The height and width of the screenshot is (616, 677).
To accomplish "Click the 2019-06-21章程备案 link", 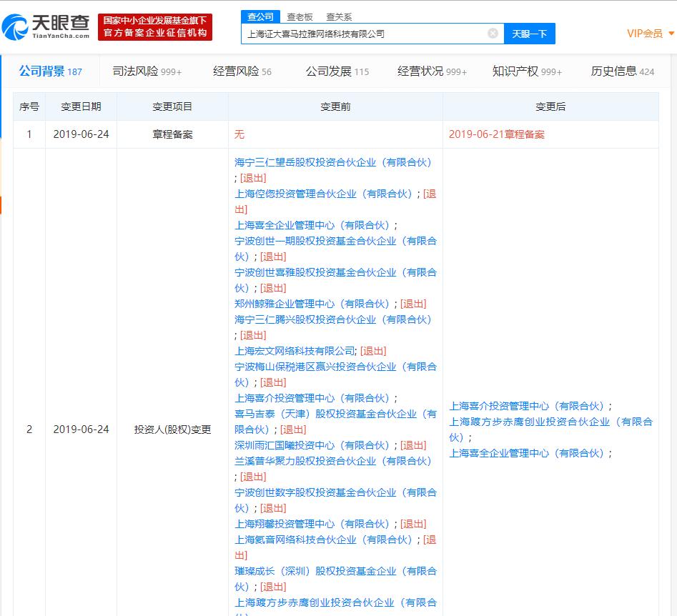I will point(496,134).
